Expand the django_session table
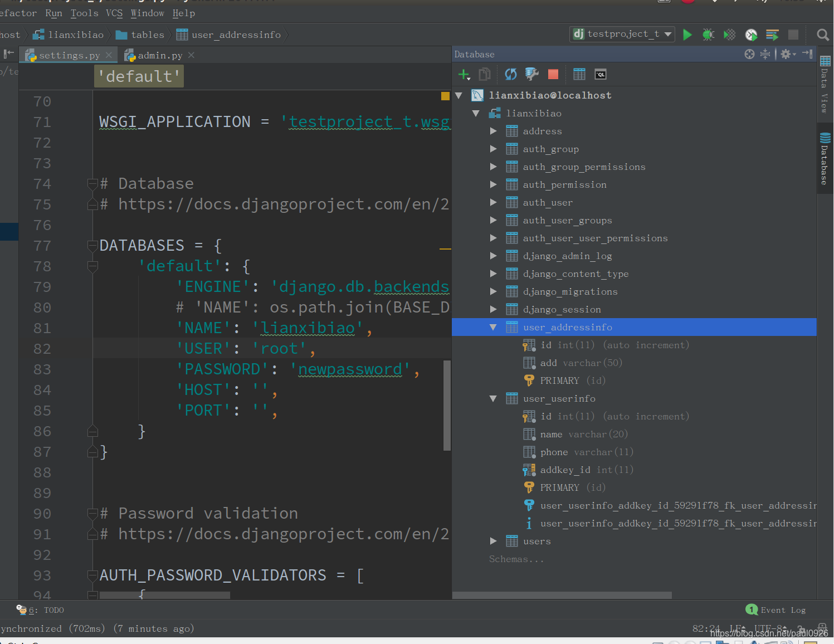 click(x=493, y=309)
